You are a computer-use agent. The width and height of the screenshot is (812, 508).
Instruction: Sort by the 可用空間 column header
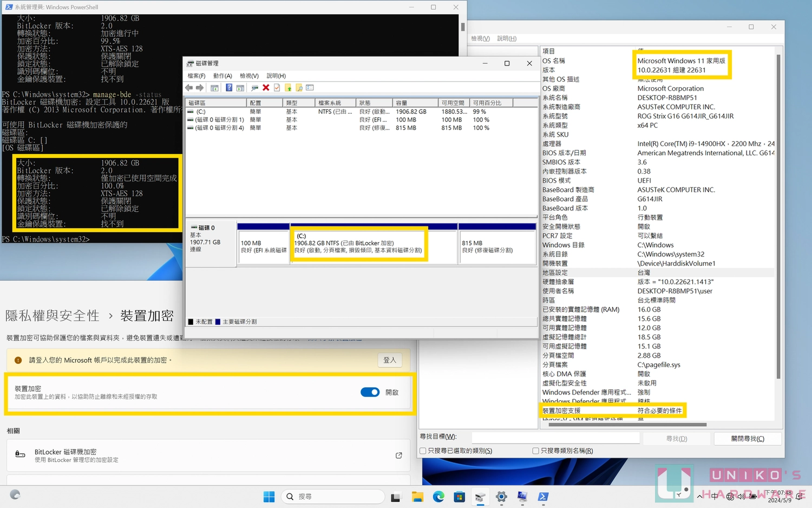[454, 103]
